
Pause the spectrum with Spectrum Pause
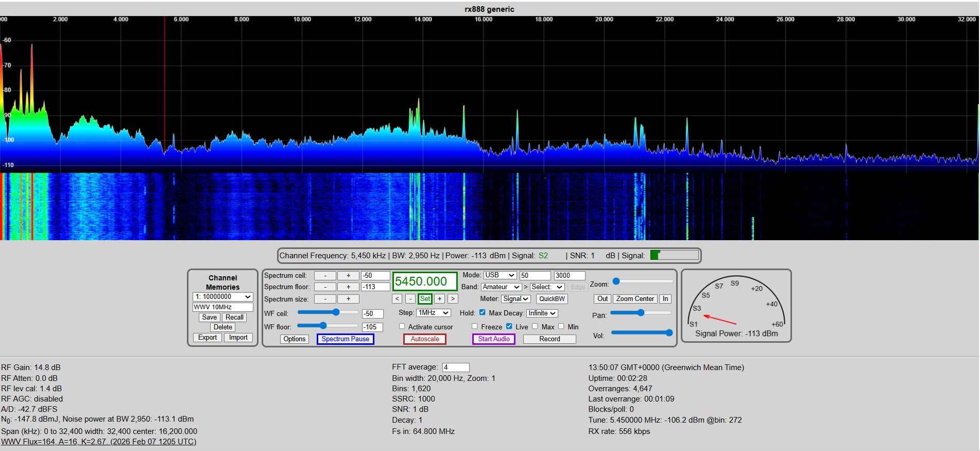(x=345, y=339)
